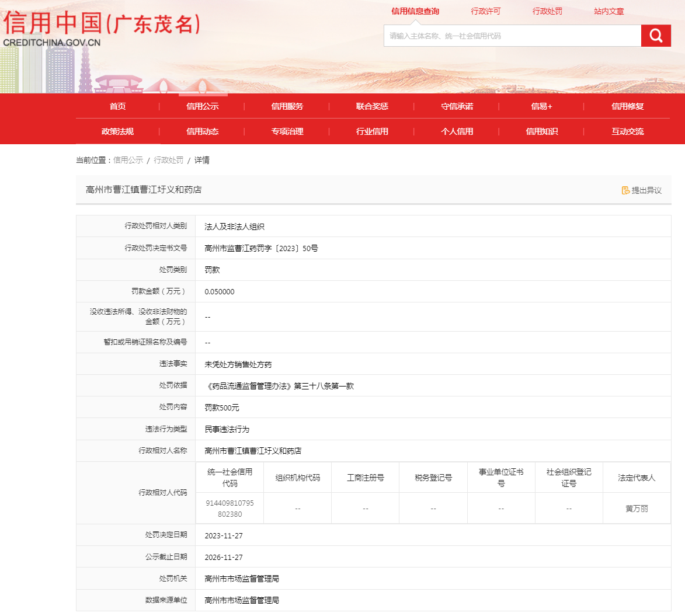The width and height of the screenshot is (685, 616).
Task: Type in the credit code search field
Action: [x=512, y=36]
